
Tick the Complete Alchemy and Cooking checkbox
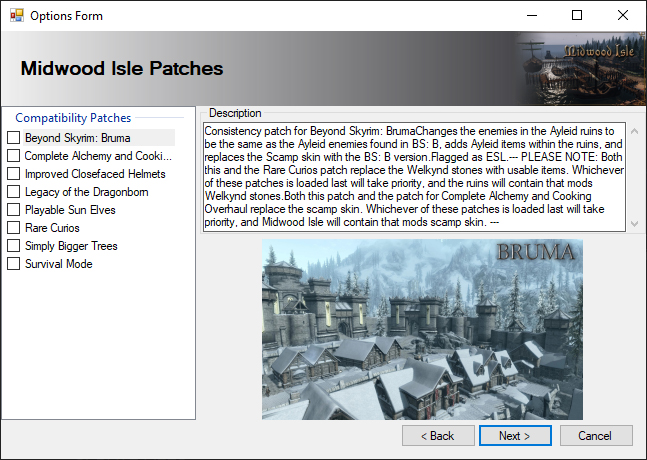13,156
